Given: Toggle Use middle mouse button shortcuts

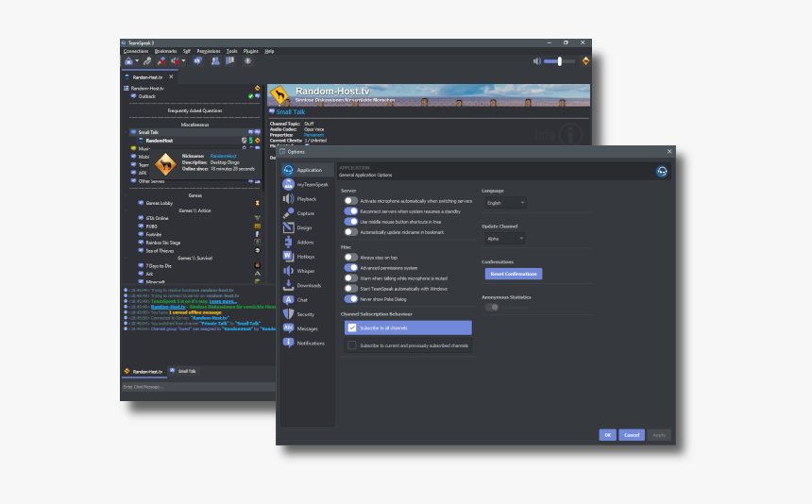Looking at the screenshot, I should [x=351, y=222].
